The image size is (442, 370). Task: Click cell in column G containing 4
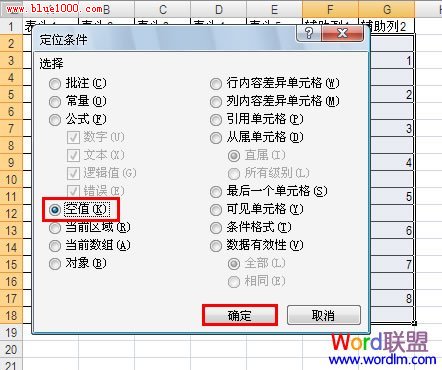click(392, 162)
